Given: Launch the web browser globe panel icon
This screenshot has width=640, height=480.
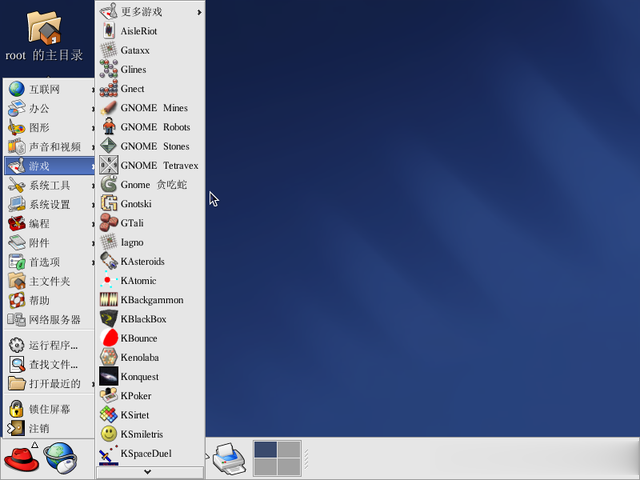Looking at the screenshot, I should pos(60,458).
